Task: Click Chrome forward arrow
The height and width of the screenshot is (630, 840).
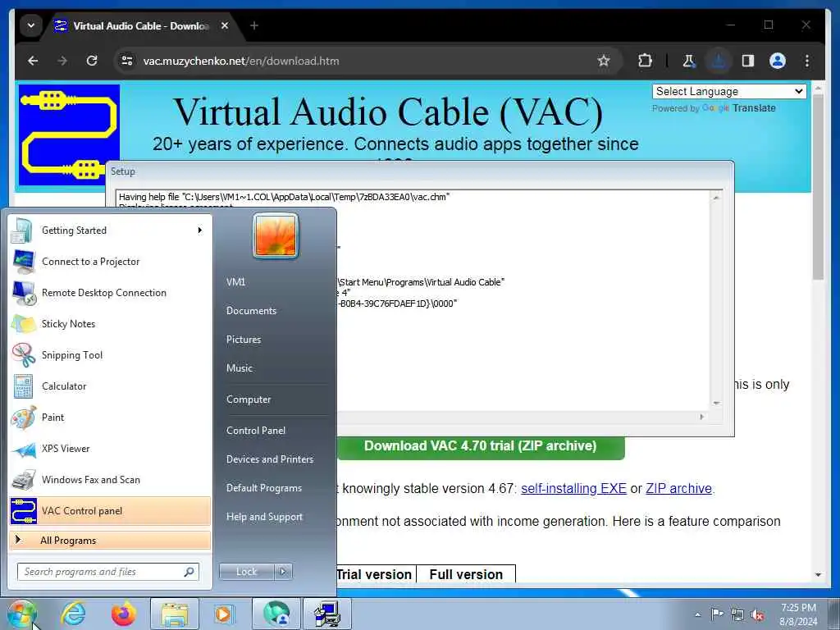Action: (62, 61)
